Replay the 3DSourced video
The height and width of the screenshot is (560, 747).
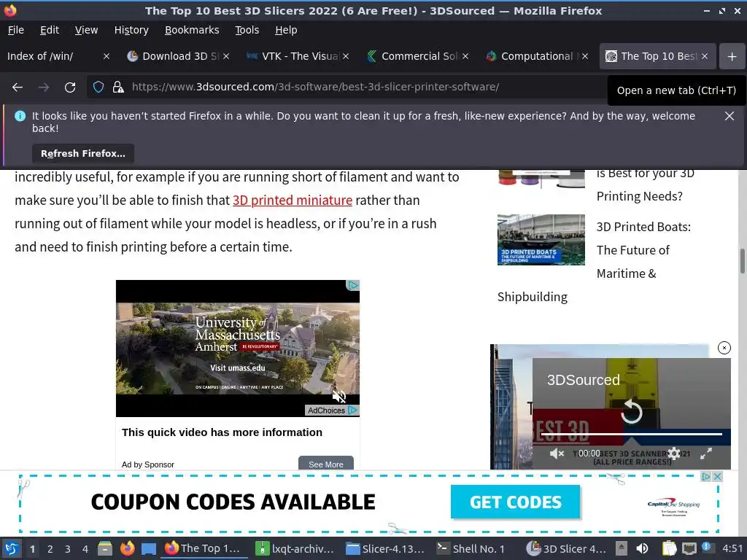click(x=632, y=411)
